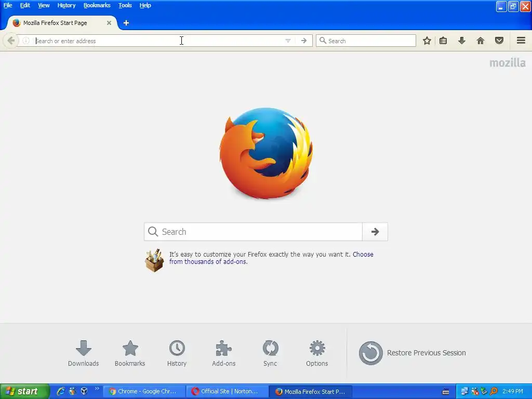Viewport: 532px width, 399px height.
Task: Save to Pocket icon
Action: pos(499,41)
